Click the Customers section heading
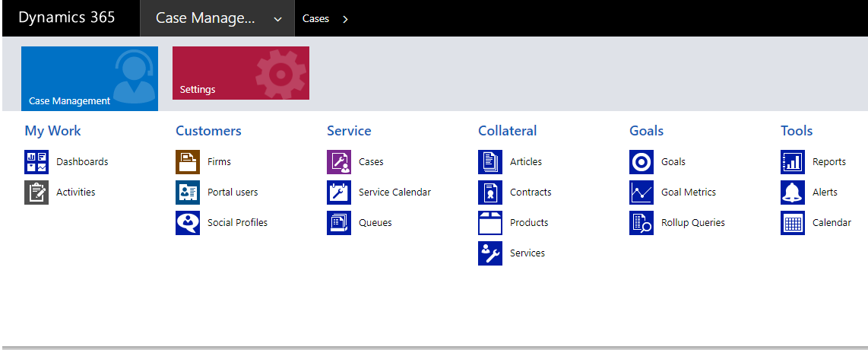 [209, 131]
